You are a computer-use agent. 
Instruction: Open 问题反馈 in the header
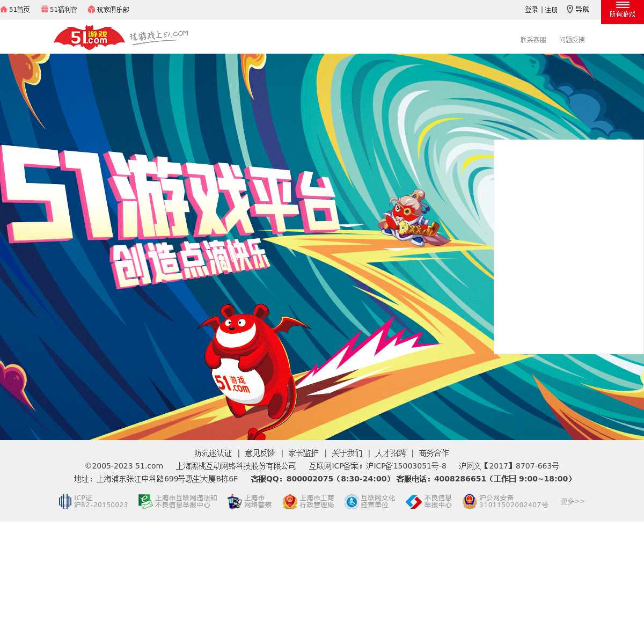click(572, 40)
